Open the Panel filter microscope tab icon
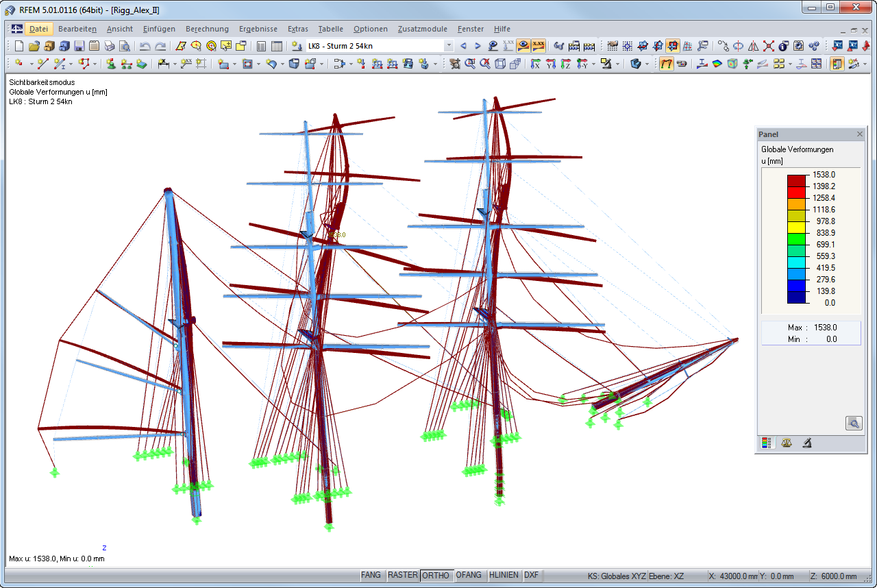Image resolution: width=877 pixels, height=588 pixels. click(x=807, y=443)
